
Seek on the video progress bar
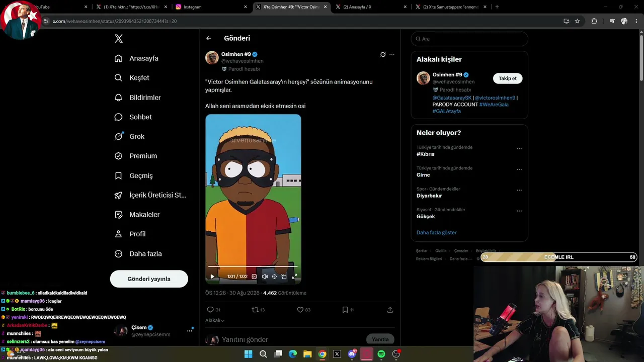[x=253, y=266]
